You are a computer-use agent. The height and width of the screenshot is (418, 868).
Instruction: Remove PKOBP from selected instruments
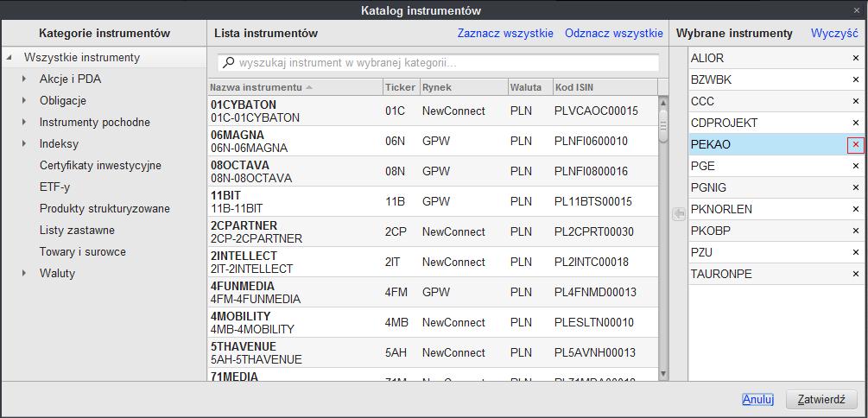855,231
